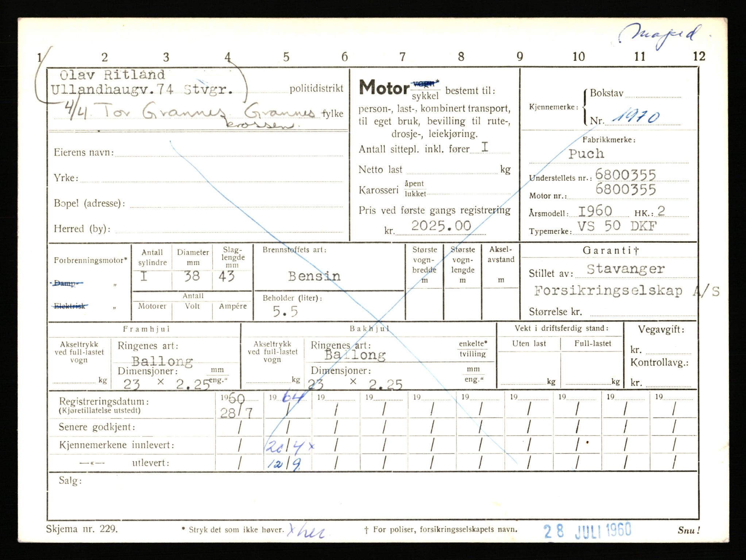Viewport: 746px width, 560px height.
Task: Select the "Typemerke:" label
Action: [550, 231]
